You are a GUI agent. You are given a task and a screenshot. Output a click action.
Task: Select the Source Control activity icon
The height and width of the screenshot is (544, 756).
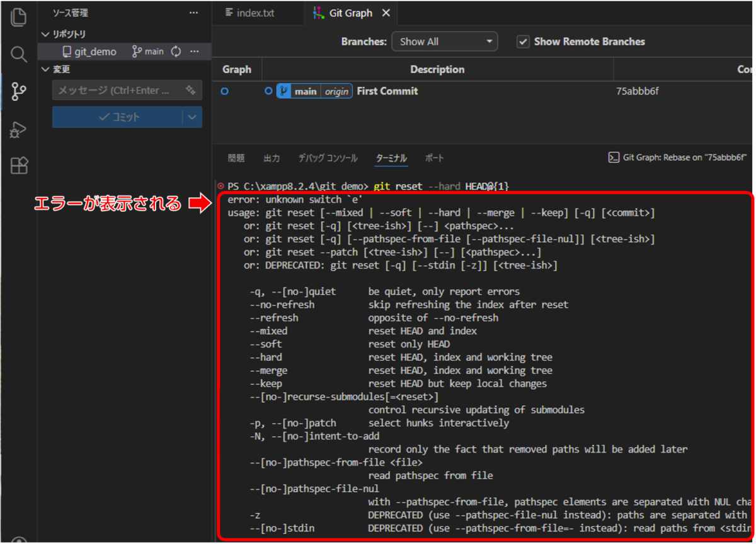coord(19,92)
